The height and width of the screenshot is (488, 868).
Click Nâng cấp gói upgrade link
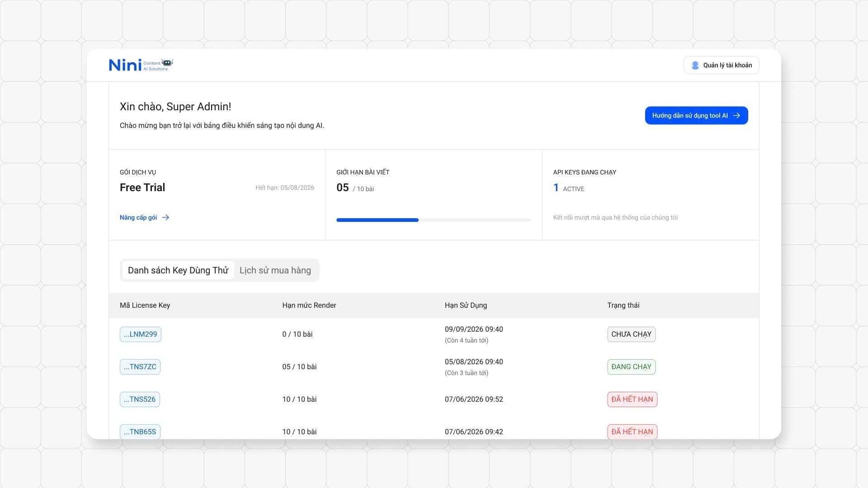144,218
